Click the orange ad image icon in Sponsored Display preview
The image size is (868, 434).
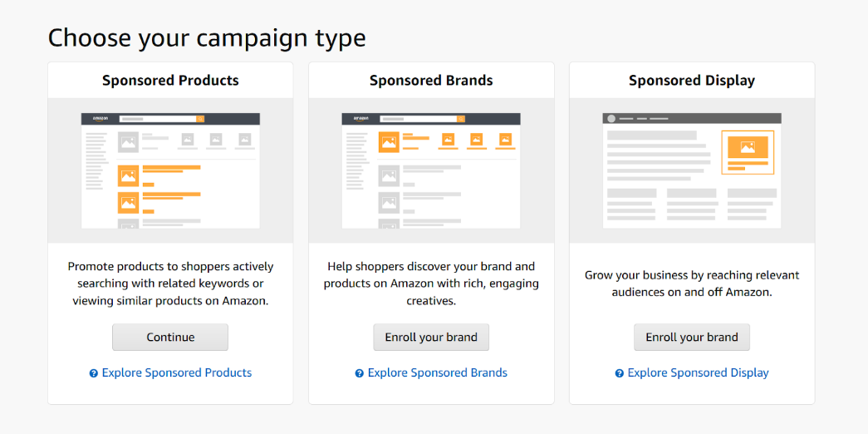coord(747,148)
